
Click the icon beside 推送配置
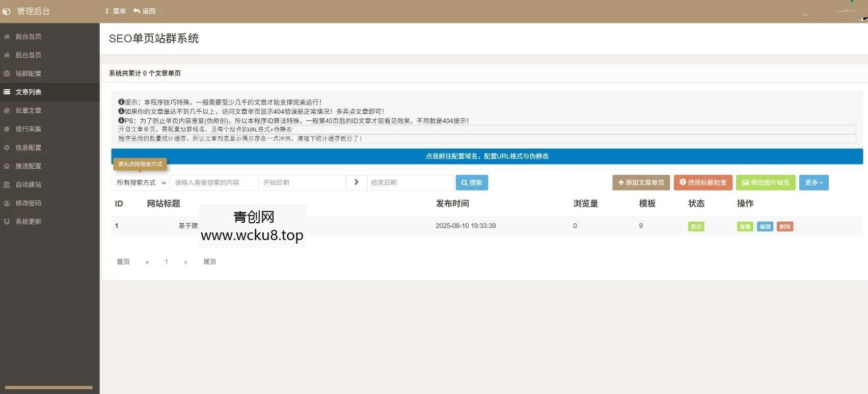[x=7, y=166]
